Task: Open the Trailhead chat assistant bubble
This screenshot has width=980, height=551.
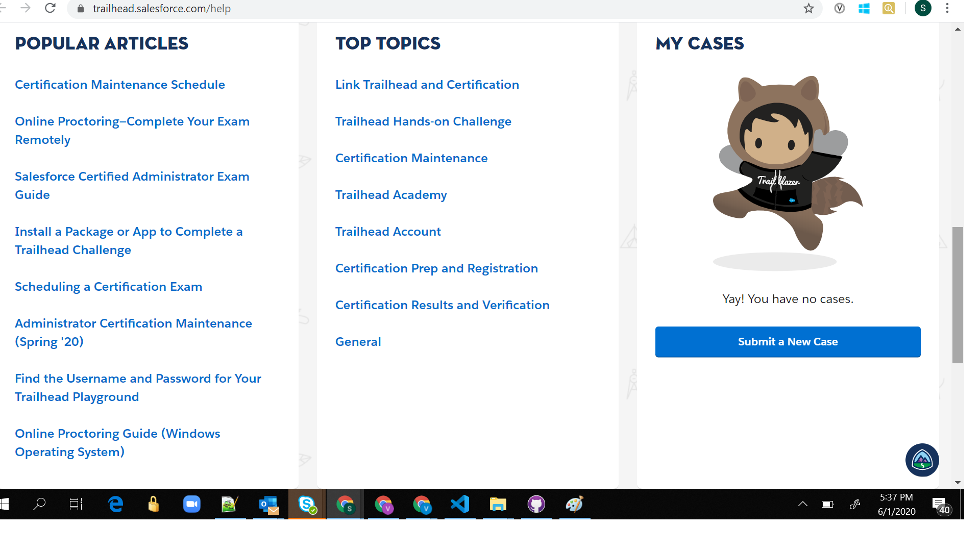Action: 922,460
